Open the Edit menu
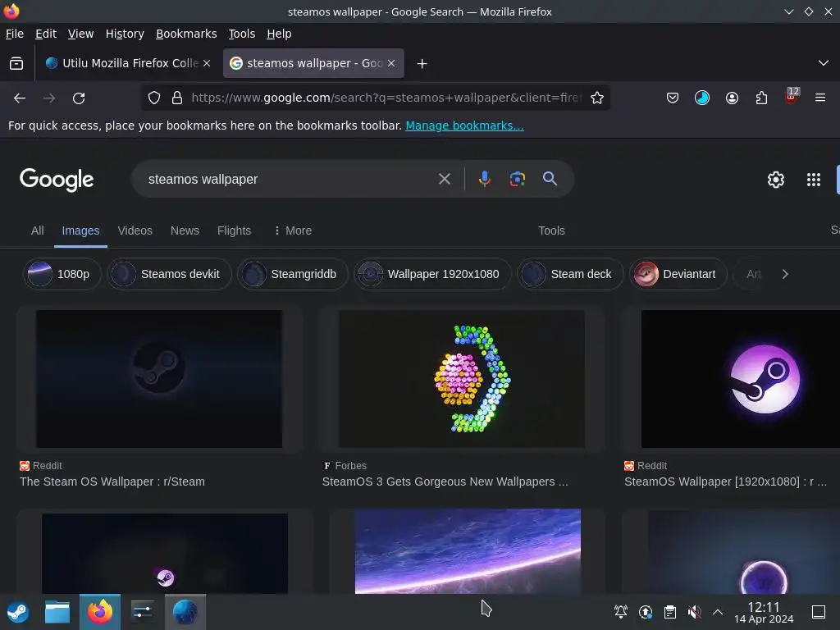Viewport: 840px width, 630px height. (46, 34)
